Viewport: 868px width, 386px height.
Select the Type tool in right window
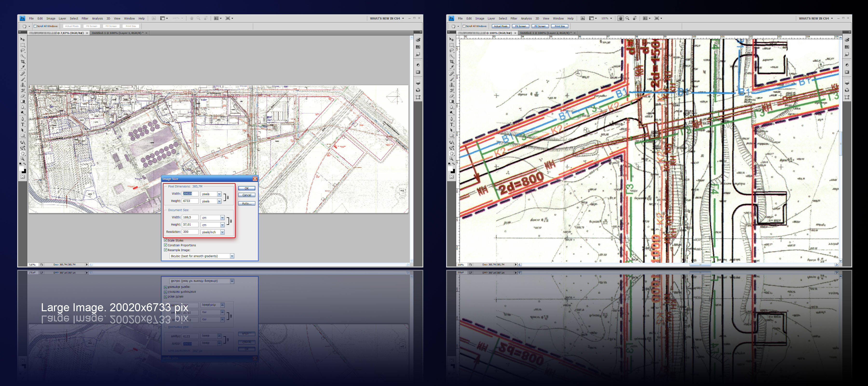coord(452,124)
